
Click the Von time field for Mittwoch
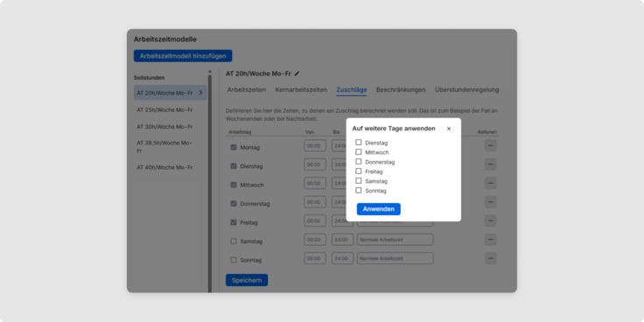tap(315, 183)
